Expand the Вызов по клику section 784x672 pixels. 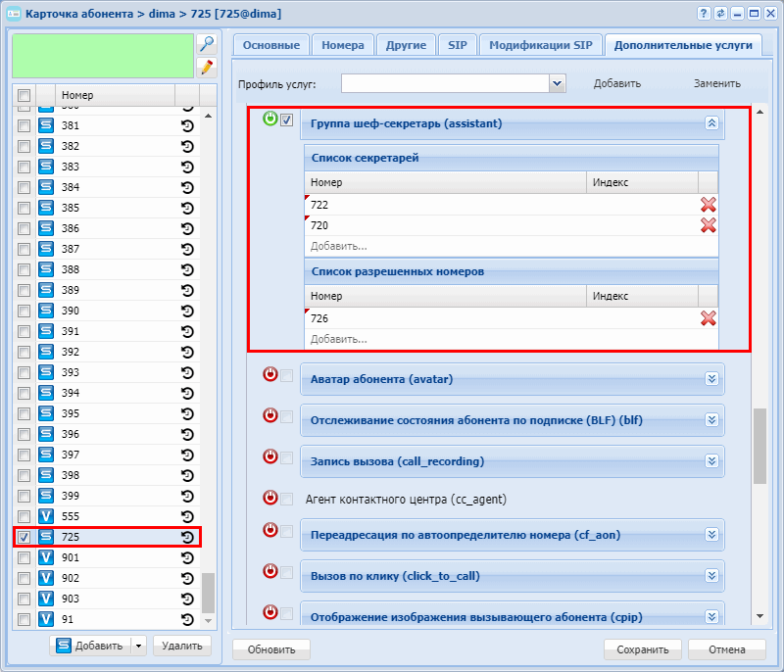[711, 576]
